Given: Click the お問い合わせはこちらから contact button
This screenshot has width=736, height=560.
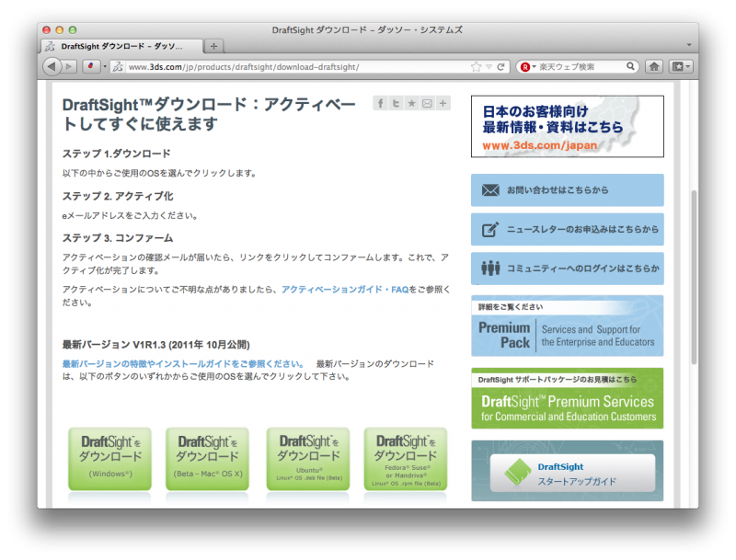Looking at the screenshot, I should click(x=568, y=190).
